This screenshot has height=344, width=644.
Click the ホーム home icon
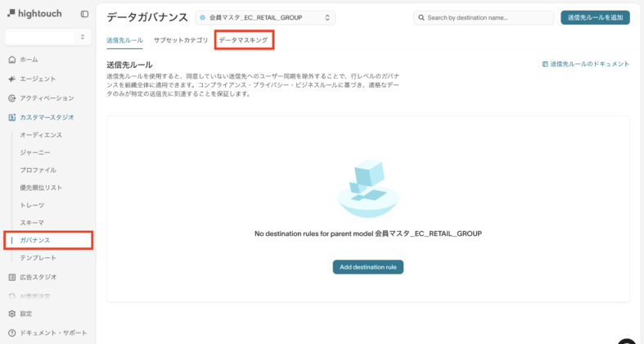12,60
